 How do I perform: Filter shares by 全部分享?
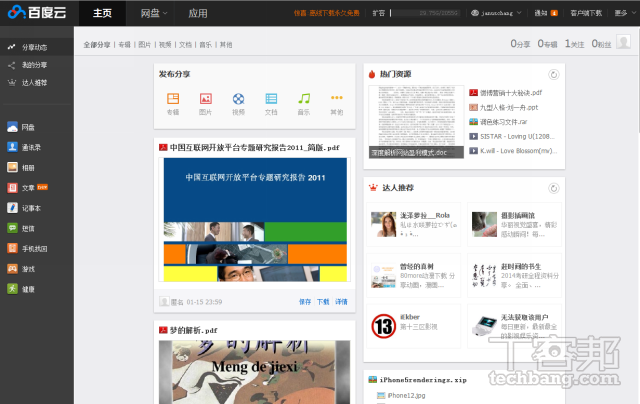coord(97,45)
